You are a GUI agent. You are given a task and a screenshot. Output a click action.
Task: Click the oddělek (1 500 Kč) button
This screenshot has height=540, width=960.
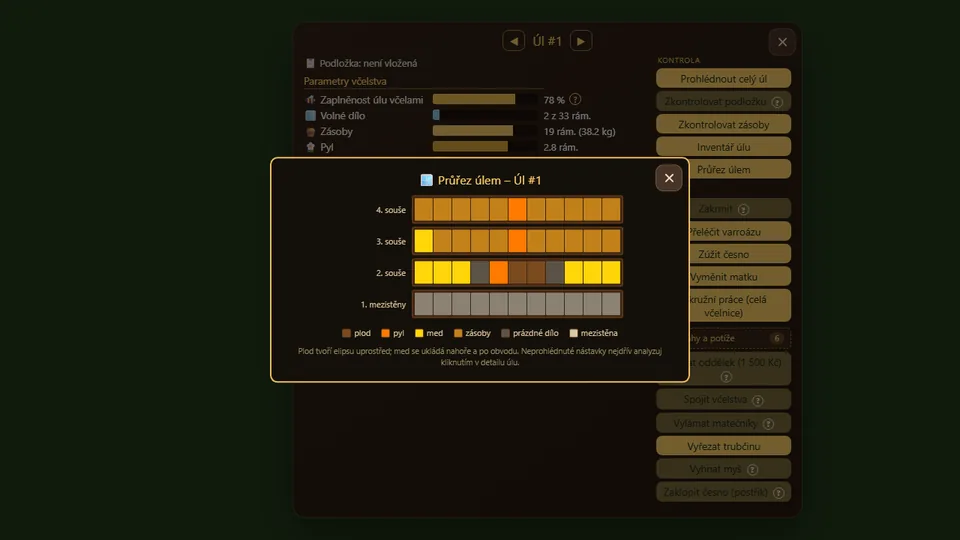click(740, 369)
